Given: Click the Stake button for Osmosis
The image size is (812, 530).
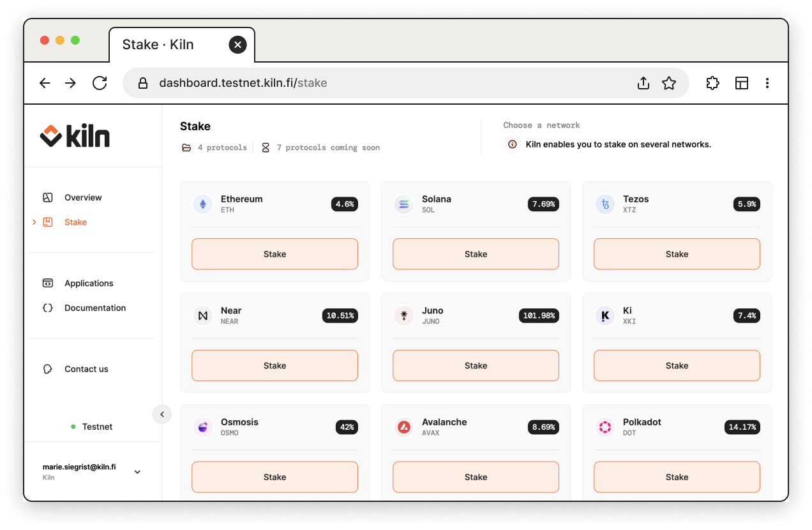Looking at the screenshot, I should pyautogui.click(x=274, y=477).
